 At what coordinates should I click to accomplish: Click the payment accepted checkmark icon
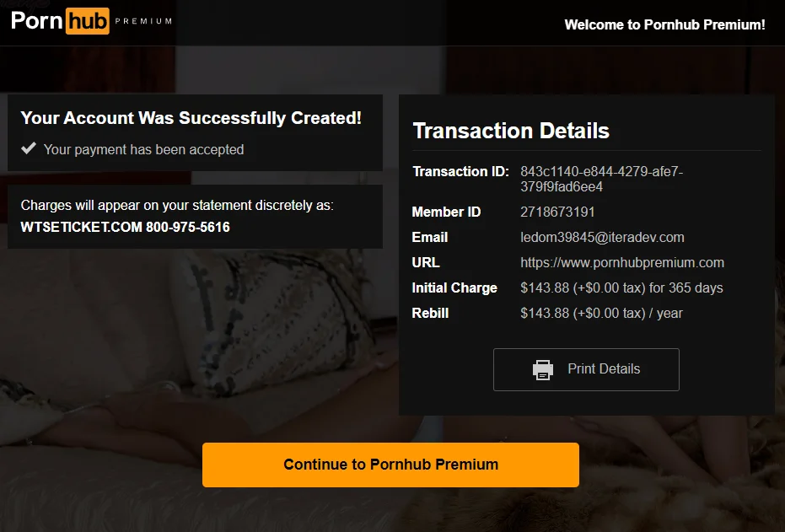[29, 148]
